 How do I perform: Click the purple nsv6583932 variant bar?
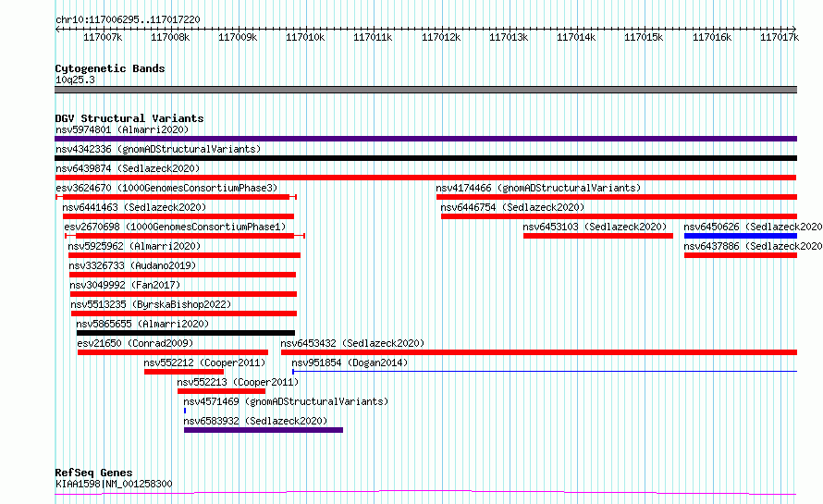[x=264, y=430]
